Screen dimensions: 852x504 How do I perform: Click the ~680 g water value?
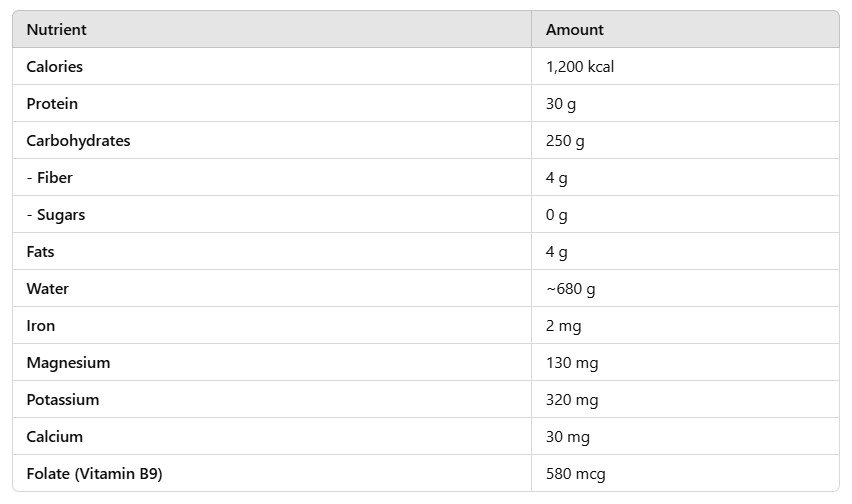(571, 289)
